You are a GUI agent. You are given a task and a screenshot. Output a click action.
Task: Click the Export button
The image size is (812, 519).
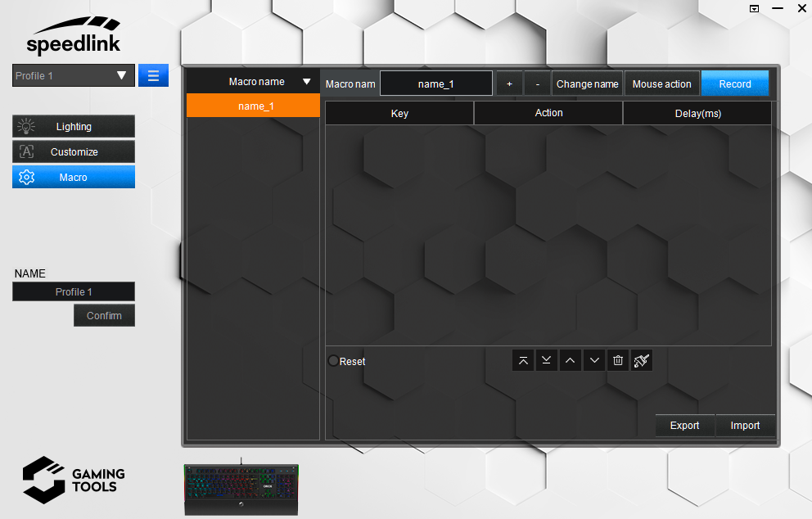pos(684,426)
